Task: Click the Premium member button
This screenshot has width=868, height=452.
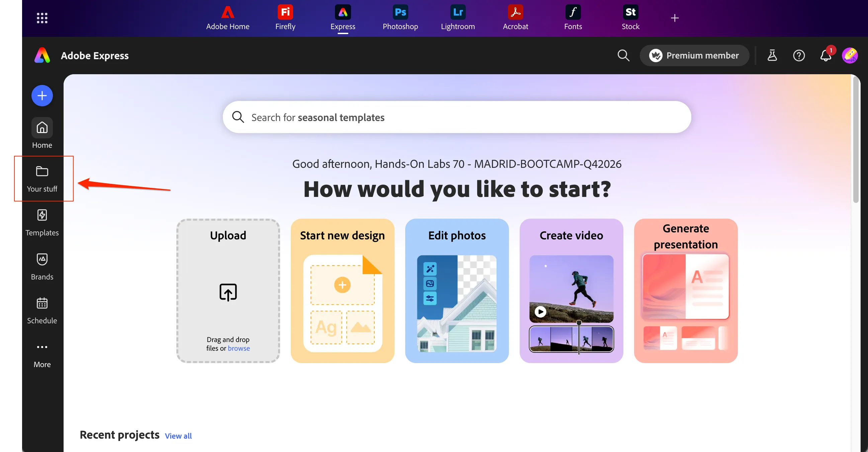Action: 694,55
